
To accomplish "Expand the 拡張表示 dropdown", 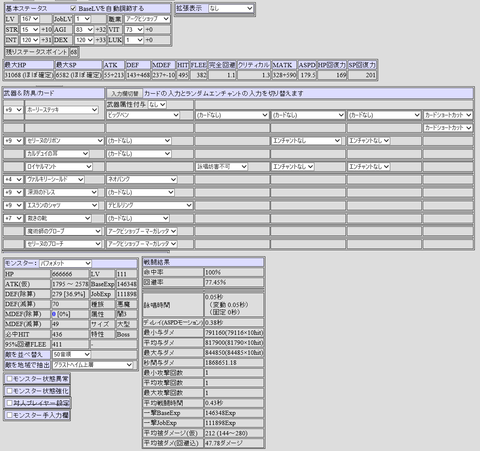I will [x=231, y=8].
